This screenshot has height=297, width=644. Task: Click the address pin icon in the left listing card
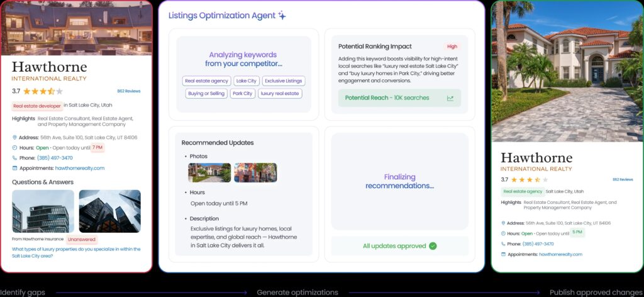point(14,137)
